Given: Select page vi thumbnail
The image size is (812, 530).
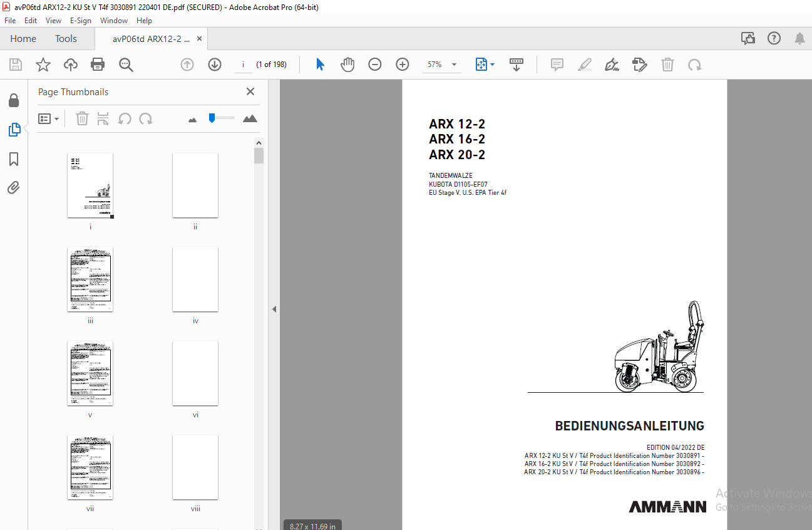Looking at the screenshot, I should coord(195,373).
